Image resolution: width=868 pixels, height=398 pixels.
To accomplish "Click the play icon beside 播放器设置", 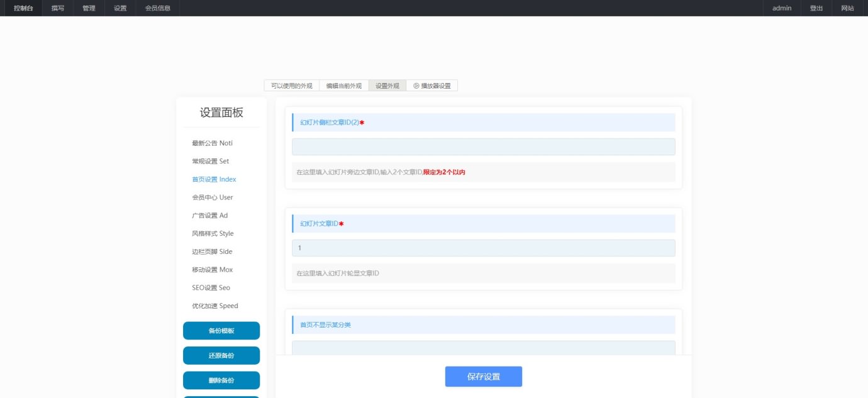I will click(x=416, y=86).
